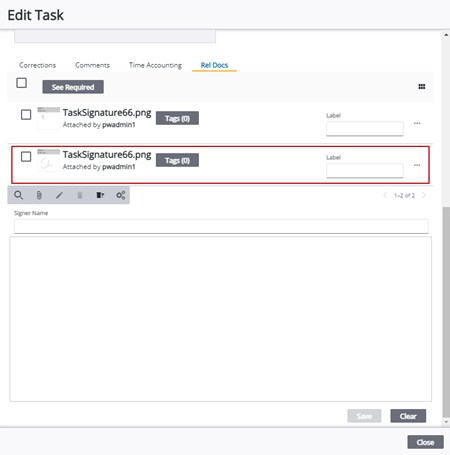Image resolution: width=450 pixels, height=455 pixels.
Task: Open ellipsis menu for second highlighted document
Action: tap(417, 165)
